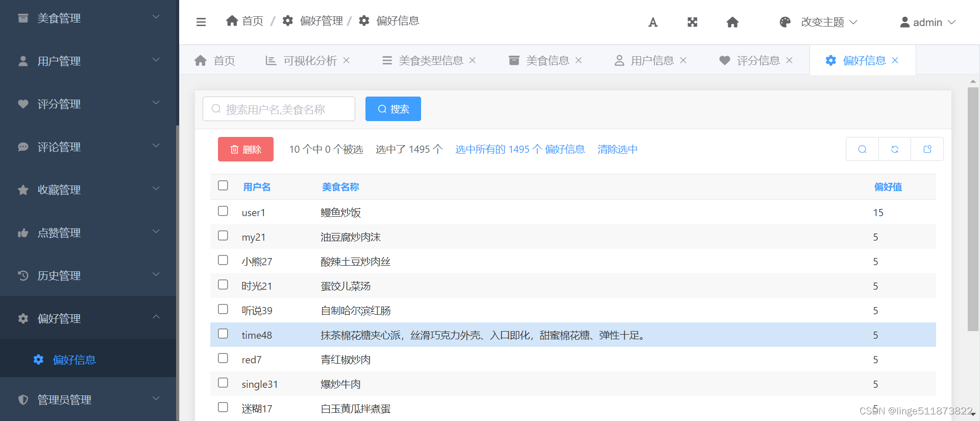
Task: Click the 清除选中 link
Action: [618, 149]
